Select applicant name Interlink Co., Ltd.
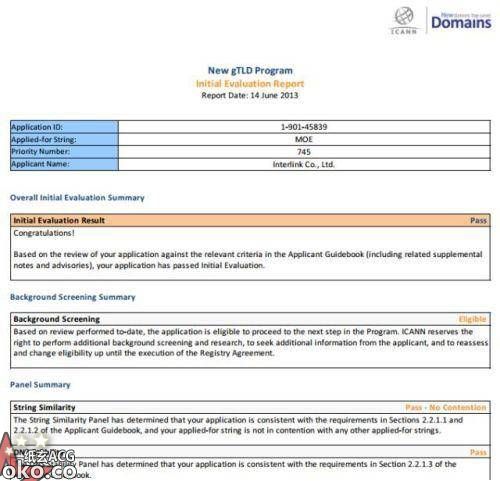500x481 pixels. coord(304,164)
